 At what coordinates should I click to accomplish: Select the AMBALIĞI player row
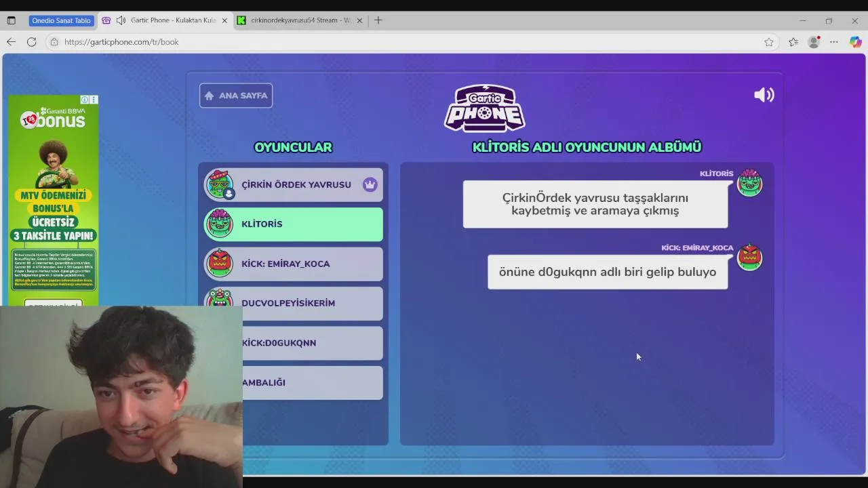pos(313,382)
